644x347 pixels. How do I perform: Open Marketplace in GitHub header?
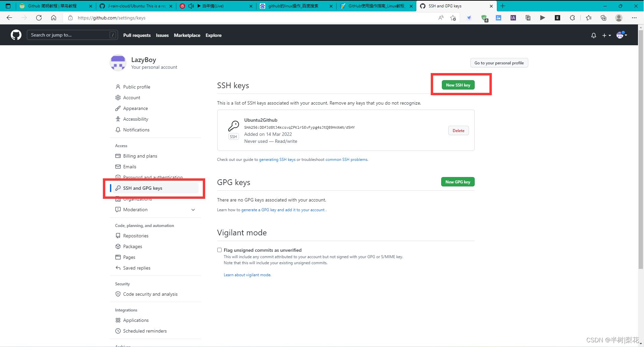coord(187,35)
